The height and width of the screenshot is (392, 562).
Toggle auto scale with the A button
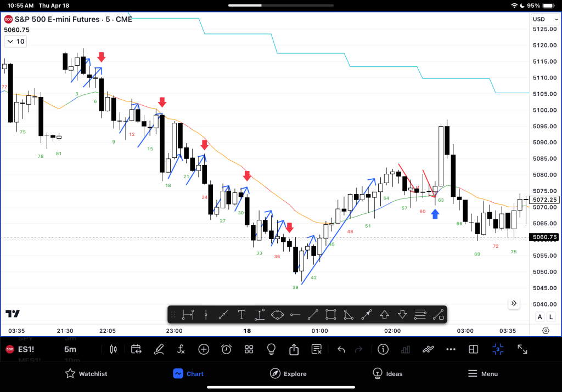pos(539,317)
